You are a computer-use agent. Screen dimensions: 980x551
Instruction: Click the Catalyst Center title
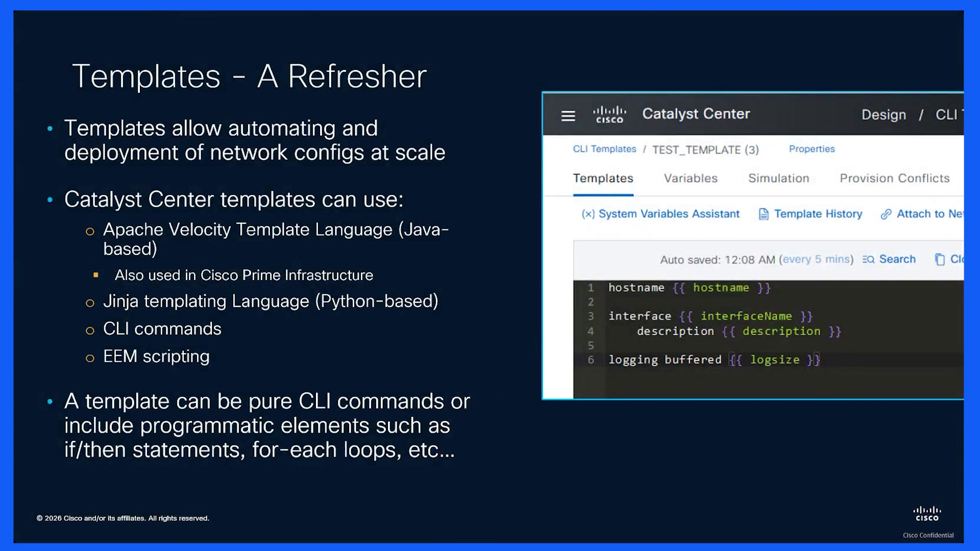(x=696, y=114)
